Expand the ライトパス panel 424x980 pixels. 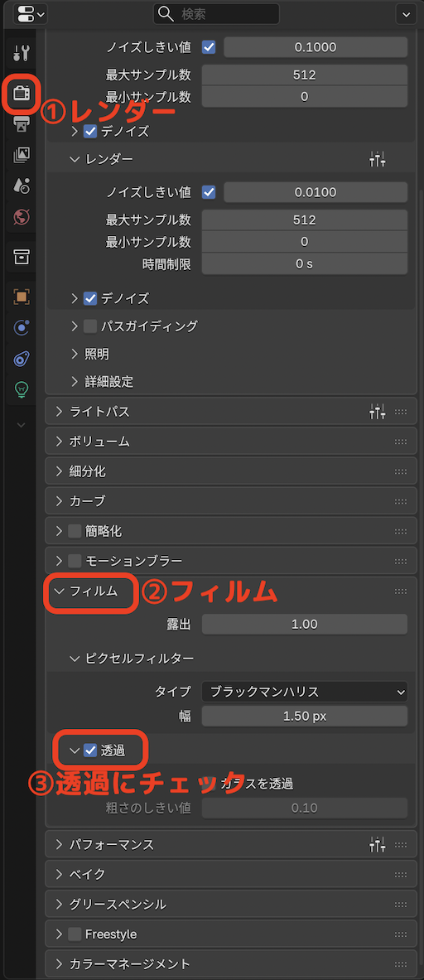(x=60, y=411)
